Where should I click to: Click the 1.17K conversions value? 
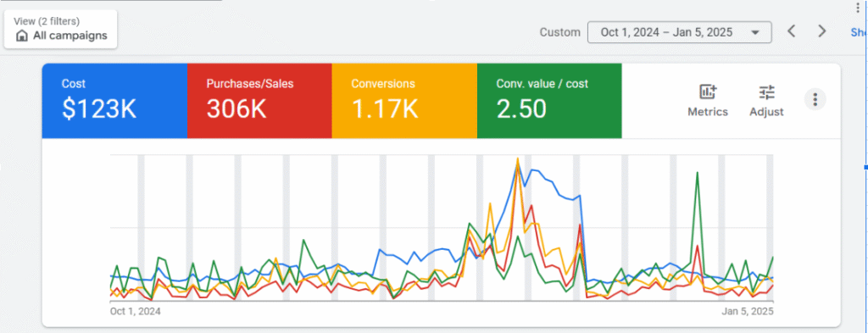[x=385, y=109]
